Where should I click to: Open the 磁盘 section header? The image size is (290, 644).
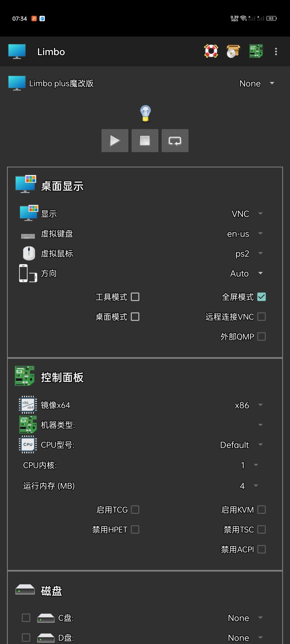[52, 591]
